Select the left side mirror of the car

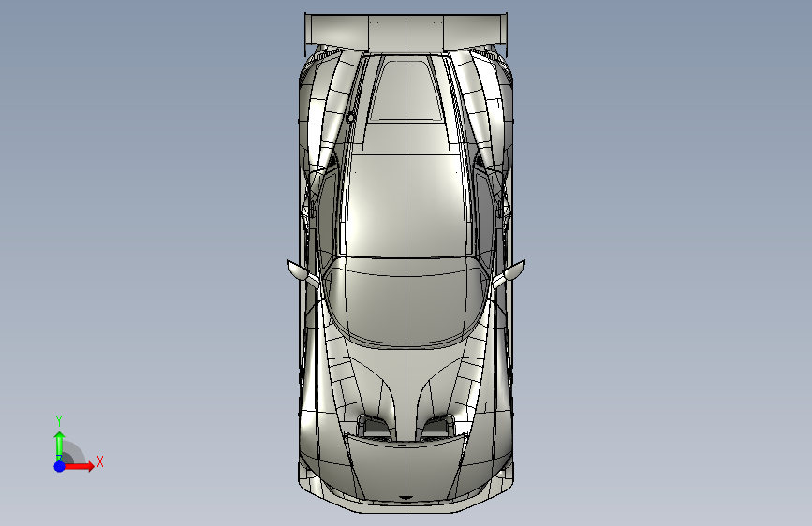[x=303, y=272]
